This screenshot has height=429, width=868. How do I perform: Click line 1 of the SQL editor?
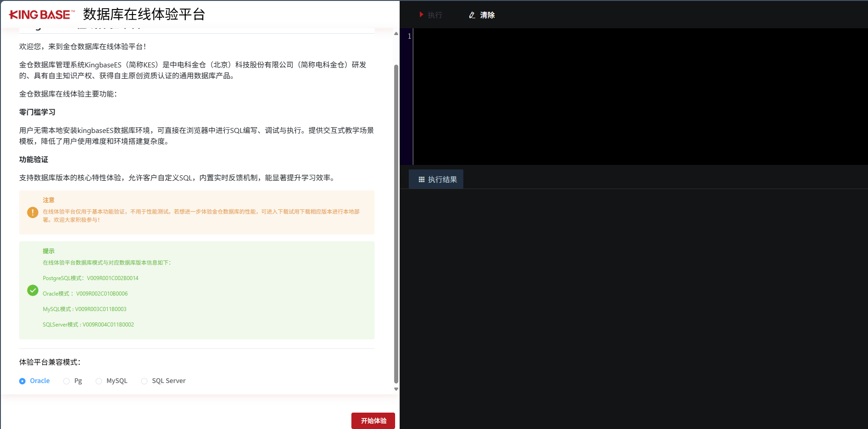pyautogui.click(x=501, y=36)
